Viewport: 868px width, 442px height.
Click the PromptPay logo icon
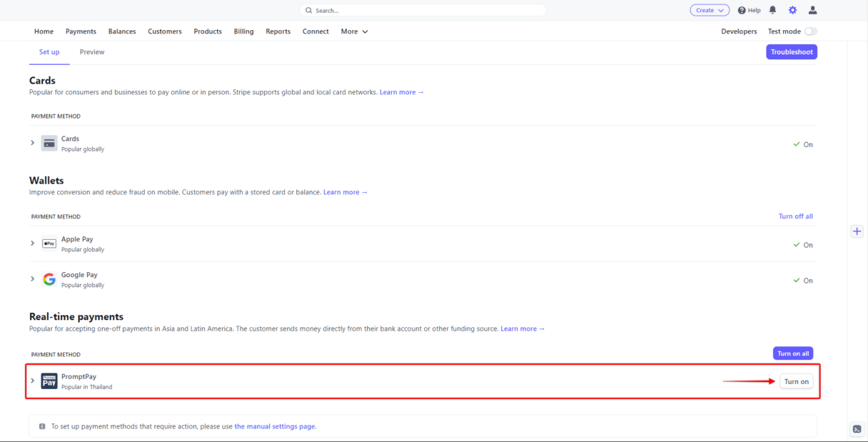[x=49, y=381]
